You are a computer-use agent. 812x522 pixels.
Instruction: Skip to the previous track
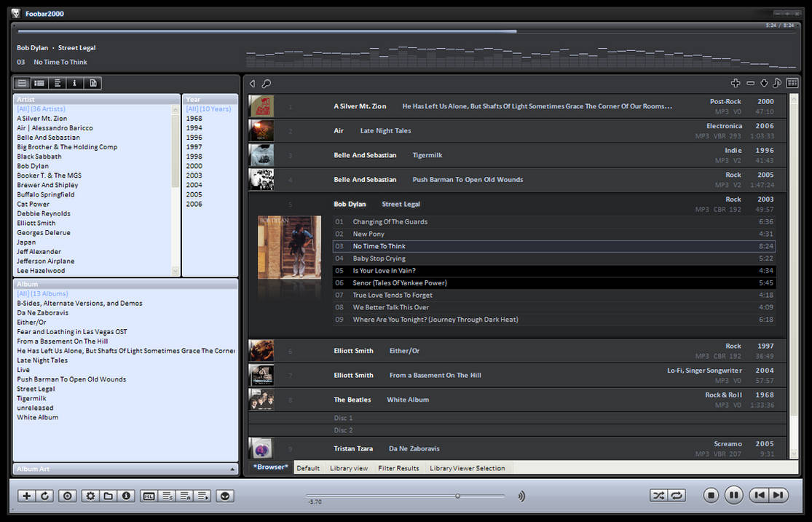click(x=759, y=495)
